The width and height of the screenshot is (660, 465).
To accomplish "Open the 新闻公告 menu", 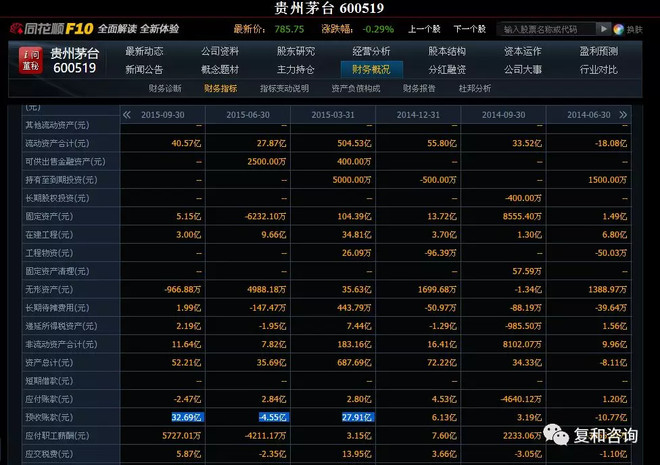I will (144, 69).
